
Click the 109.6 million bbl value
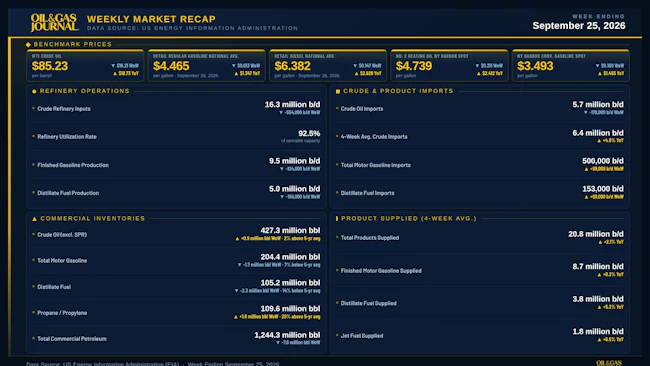(290, 309)
